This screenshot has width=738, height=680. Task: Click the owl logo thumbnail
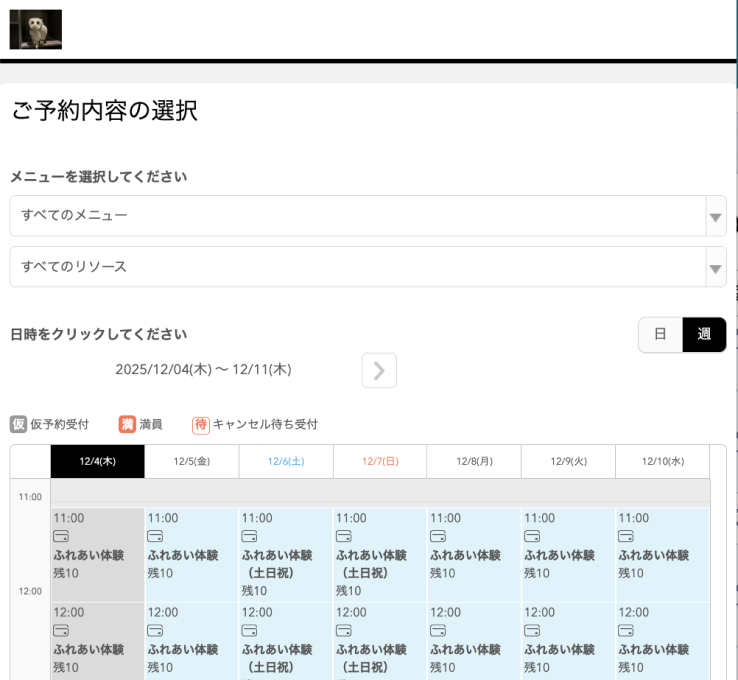pos(36,29)
